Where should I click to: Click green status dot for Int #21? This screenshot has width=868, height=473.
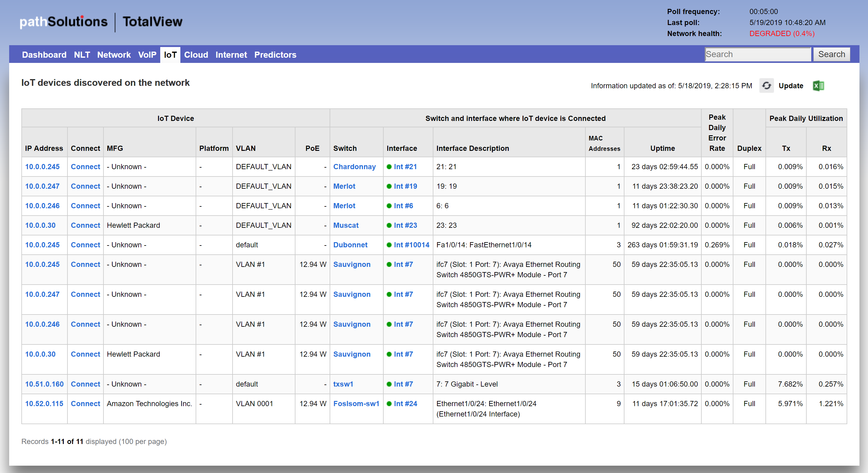pos(389,166)
